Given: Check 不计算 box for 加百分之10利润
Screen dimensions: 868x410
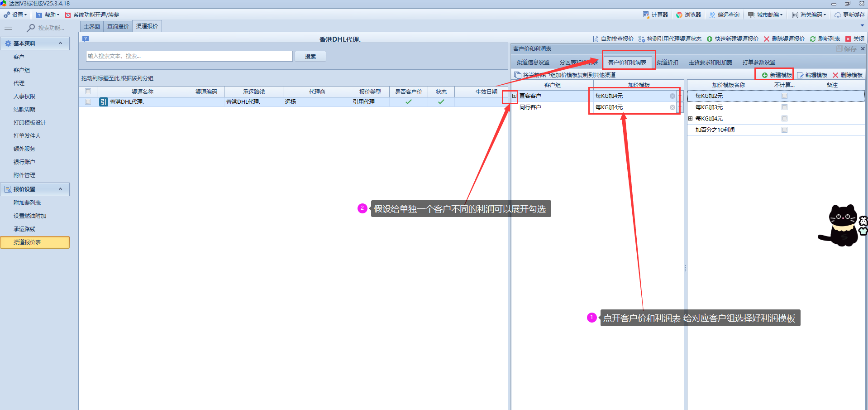Looking at the screenshot, I should pos(784,130).
